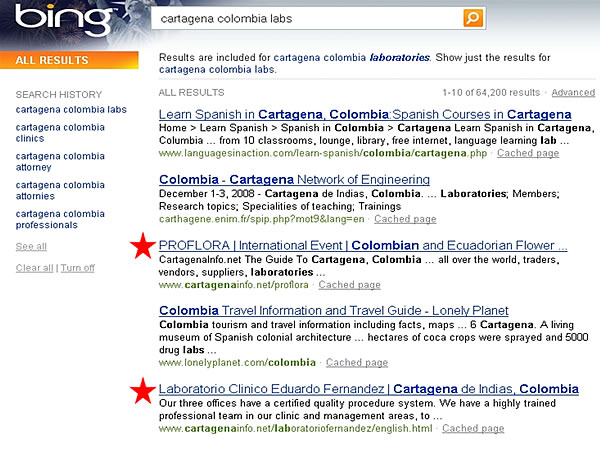The image size is (600, 450).
Task: Click See all under search history
Action: point(31,246)
